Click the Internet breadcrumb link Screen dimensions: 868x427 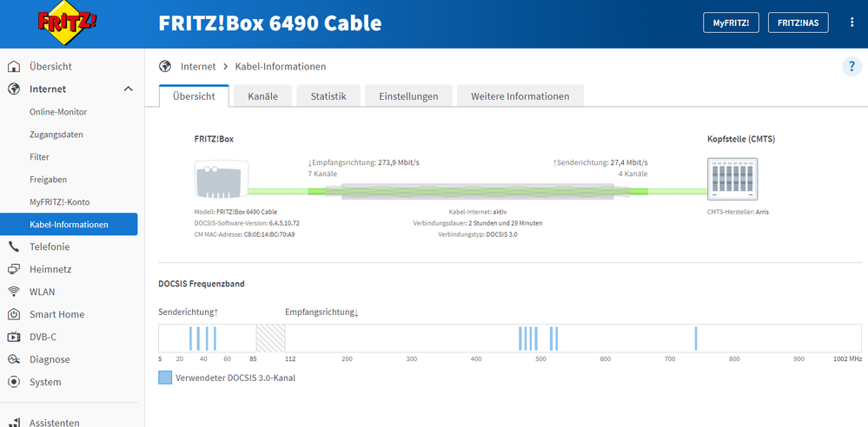[198, 67]
